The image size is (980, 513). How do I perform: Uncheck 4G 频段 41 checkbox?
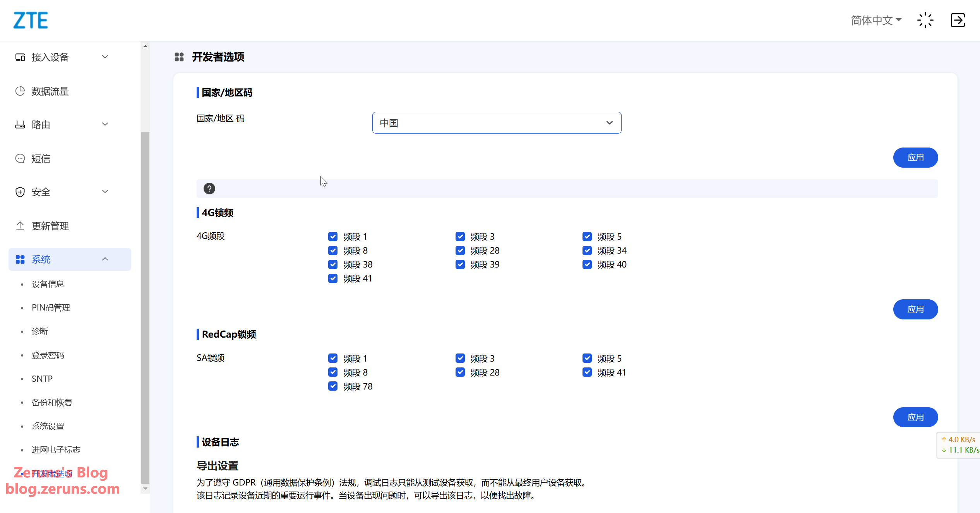pos(333,278)
